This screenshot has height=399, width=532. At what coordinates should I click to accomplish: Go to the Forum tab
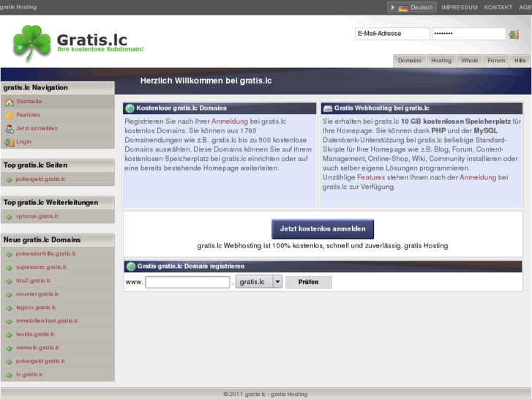pos(496,61)
